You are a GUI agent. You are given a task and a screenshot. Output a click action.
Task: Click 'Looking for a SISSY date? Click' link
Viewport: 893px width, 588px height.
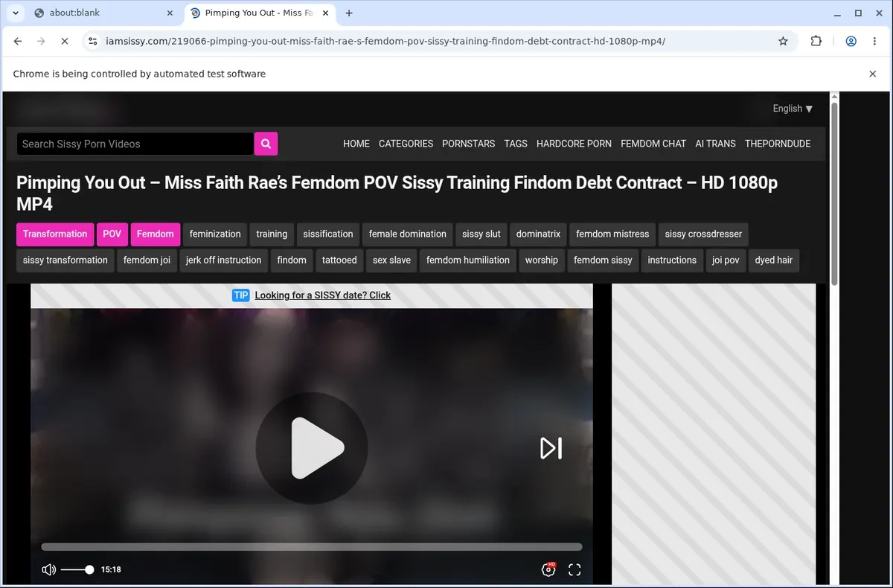click(x=322, y=295)
